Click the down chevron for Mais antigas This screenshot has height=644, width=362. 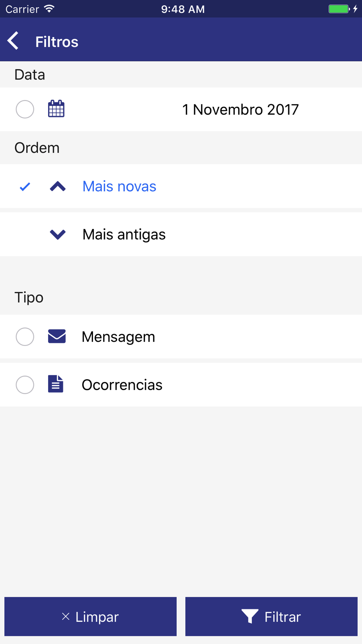[x=58, y=234]
